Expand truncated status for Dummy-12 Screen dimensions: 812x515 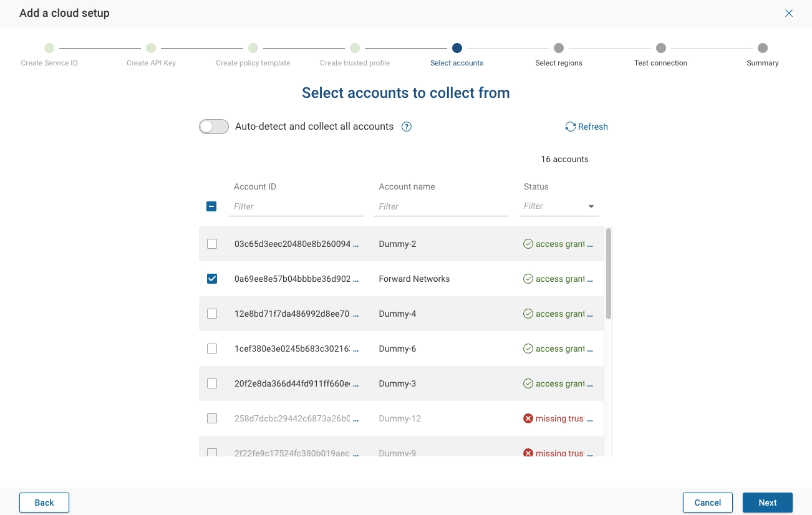(x=590, y=419)
